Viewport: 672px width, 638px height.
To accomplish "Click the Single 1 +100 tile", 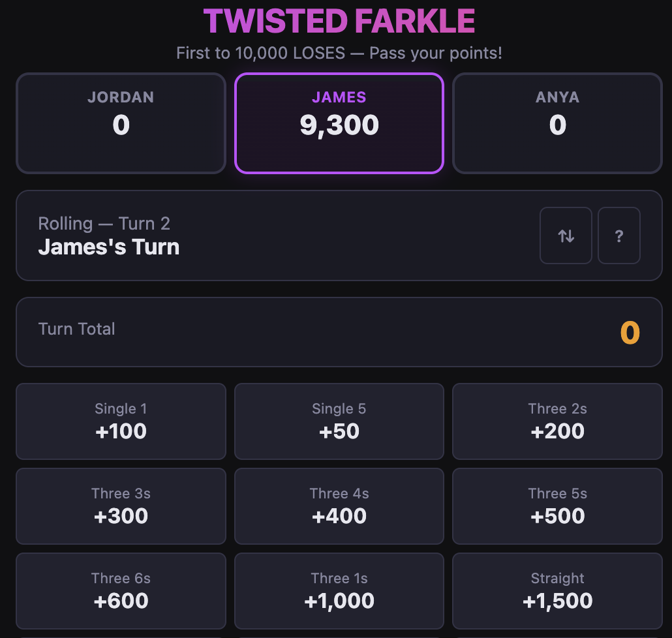I will 121,421.
